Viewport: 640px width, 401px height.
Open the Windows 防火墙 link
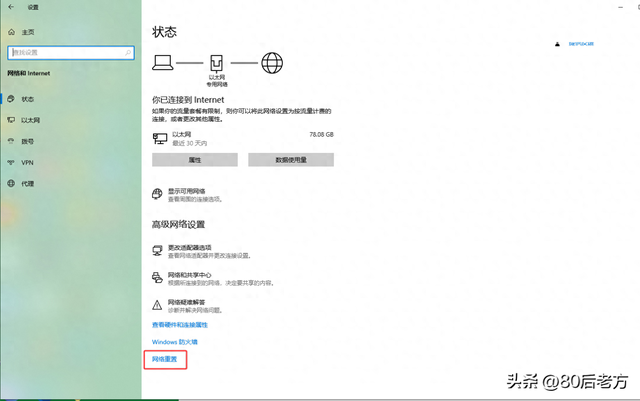pyautogui.click(x=175, y=342)
